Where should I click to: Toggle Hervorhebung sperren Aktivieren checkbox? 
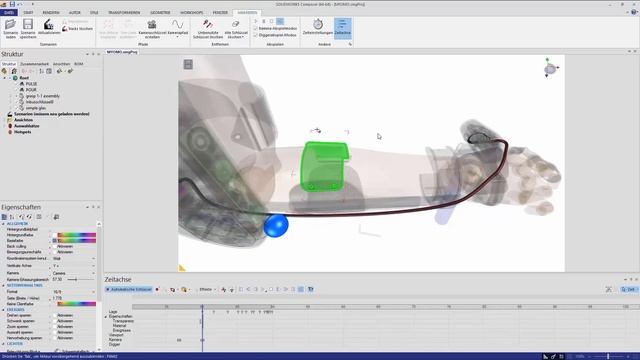[55, 338]
